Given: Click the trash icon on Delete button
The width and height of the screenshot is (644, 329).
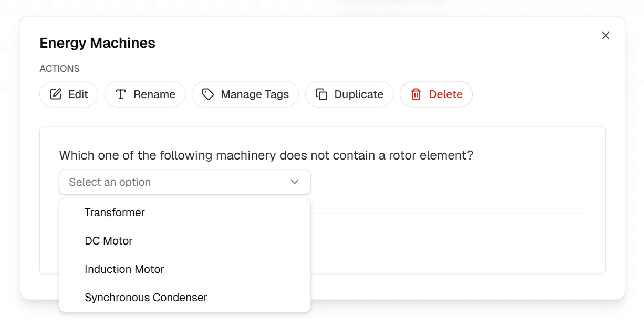Looking at the screenshot, I should tap(416, 94).
